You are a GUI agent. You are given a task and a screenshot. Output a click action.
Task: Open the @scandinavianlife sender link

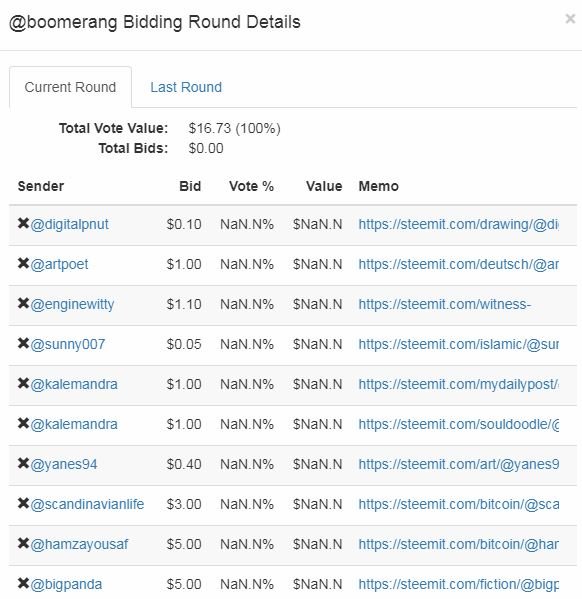(x=87, y=504)
